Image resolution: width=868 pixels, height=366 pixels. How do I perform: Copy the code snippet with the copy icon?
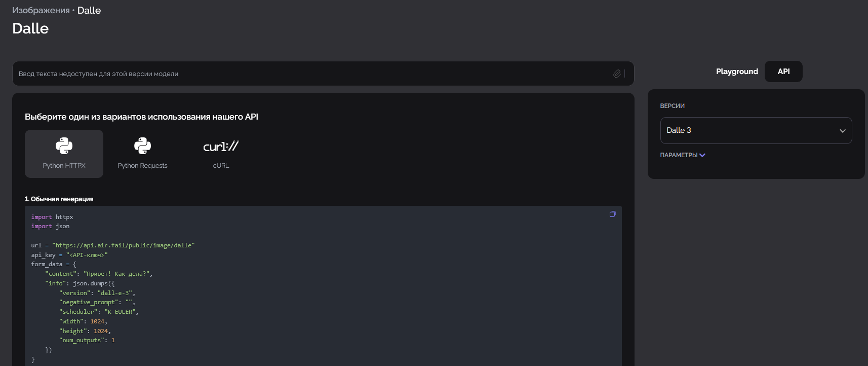click(x=612, y=214)
